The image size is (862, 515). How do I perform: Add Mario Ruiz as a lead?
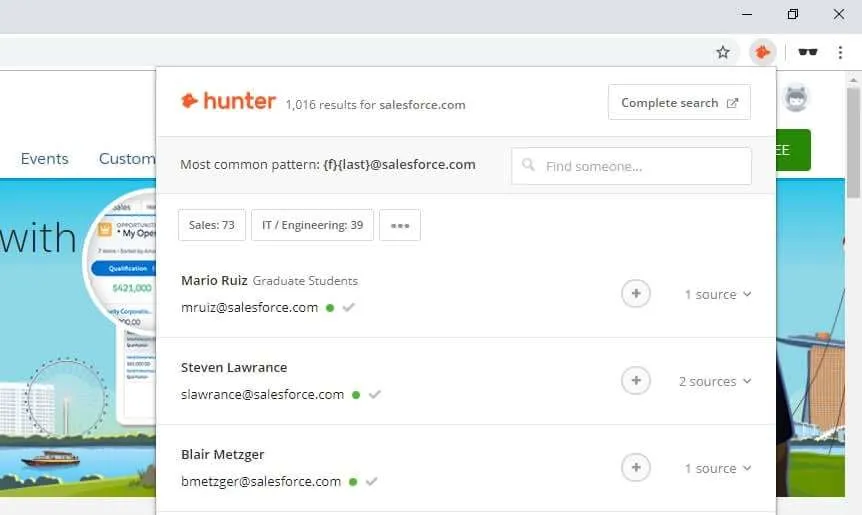636,294
